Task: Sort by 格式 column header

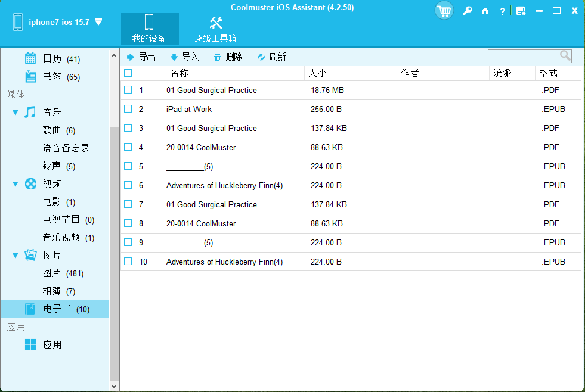Action: pos(558,73)
